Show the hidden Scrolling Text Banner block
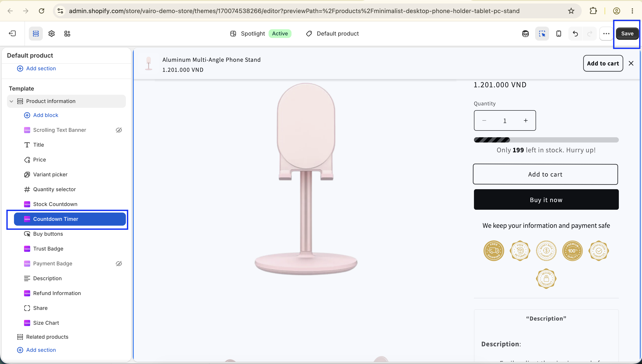The image size is (642, 364). 119,130
